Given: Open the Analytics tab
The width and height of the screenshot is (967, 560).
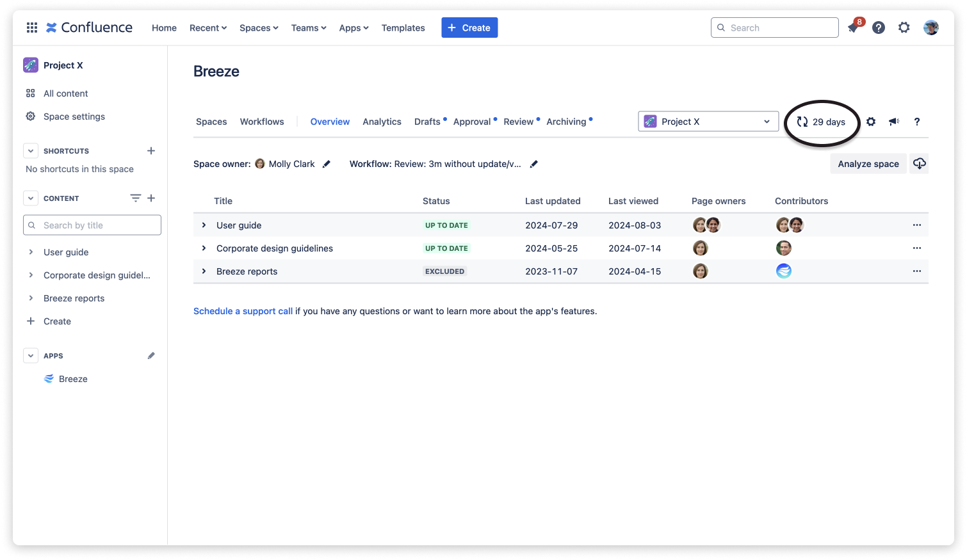Looking at the screenshot, I should pyautogui.click(x=382, y=122).
